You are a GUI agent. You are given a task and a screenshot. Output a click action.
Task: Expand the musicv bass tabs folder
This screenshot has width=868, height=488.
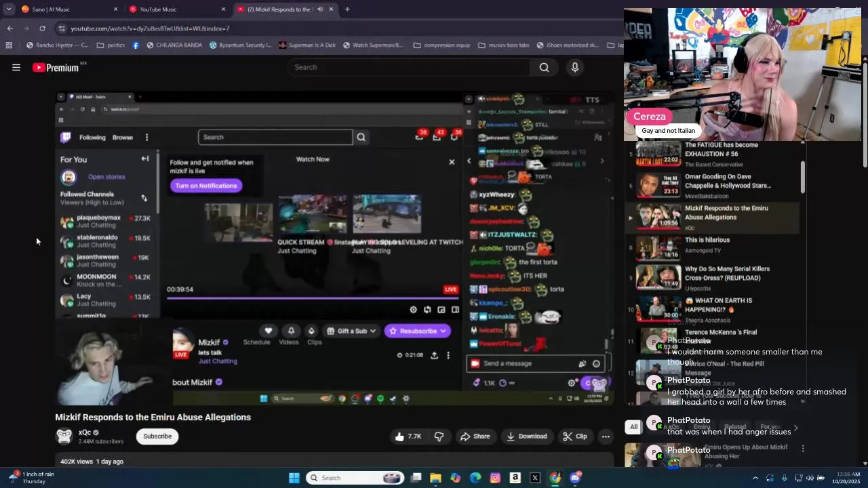504,45
